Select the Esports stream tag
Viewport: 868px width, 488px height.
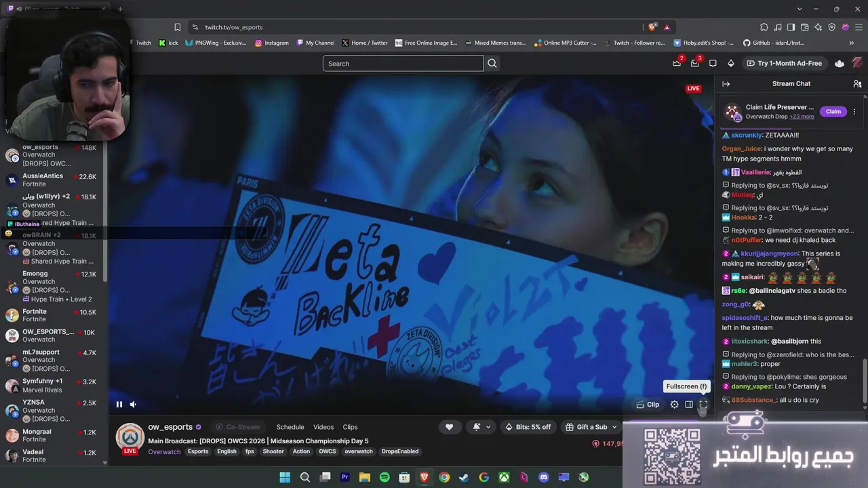click(x=198, y=451)
